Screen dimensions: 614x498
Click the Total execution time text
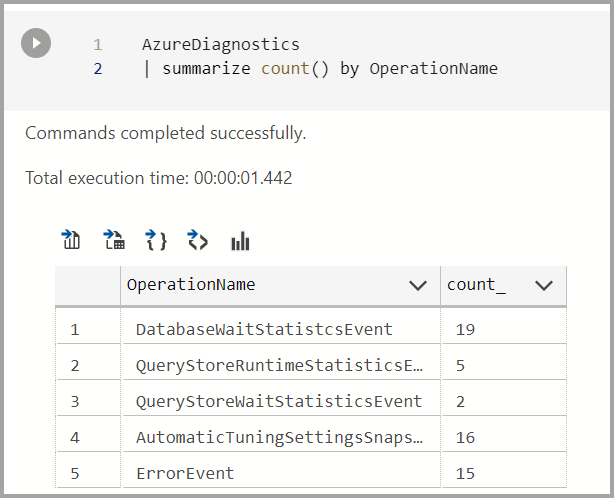click(x=159, y=178)
